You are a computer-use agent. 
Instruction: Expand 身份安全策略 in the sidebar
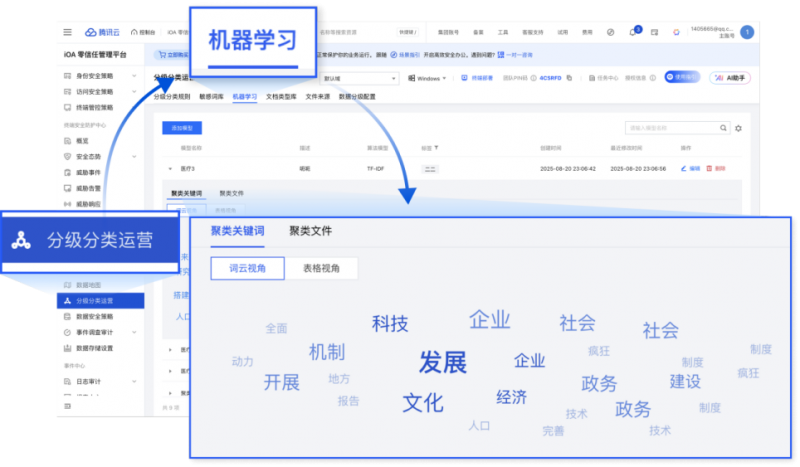coord(133,76)
